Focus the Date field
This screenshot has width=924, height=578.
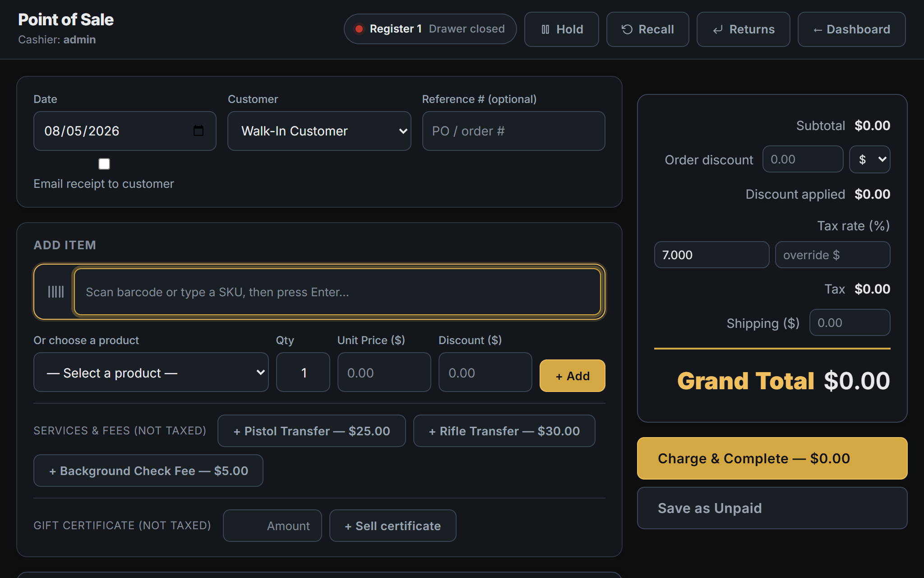coord(125,131)
